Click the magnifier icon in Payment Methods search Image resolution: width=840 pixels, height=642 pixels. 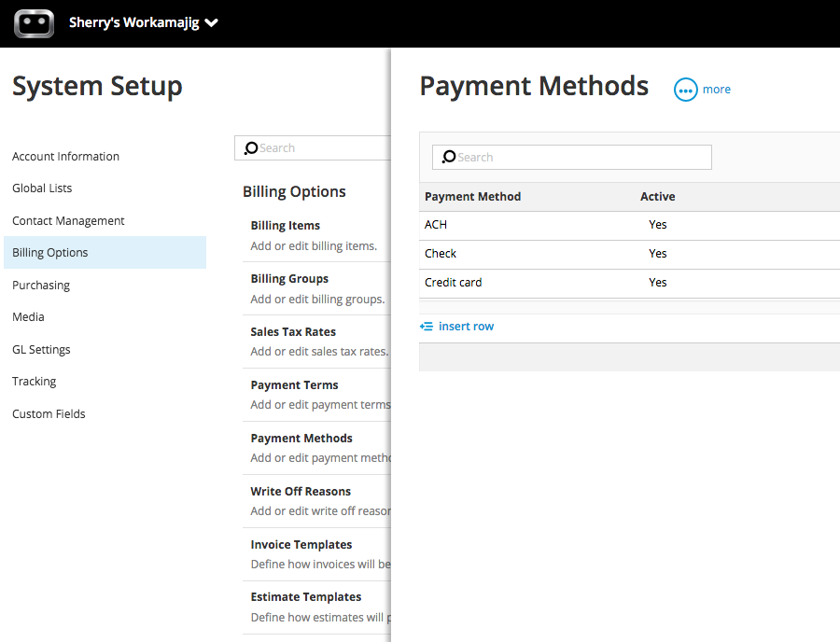[x=448, y=157]
